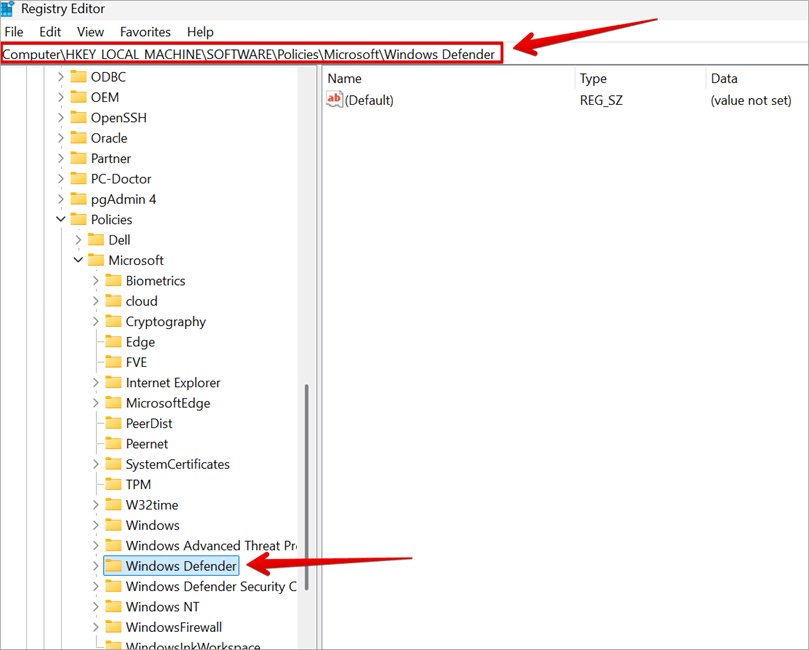This screenshot has width=809, height=650.
Task: Select the Internet Explorer folder icon
Action: coord(113,382)
